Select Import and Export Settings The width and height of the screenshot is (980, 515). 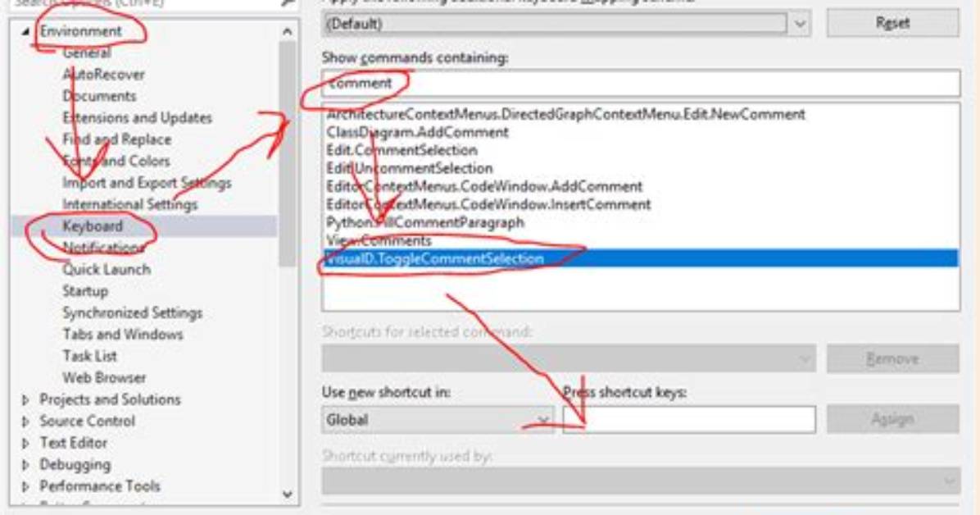(x=147, y=183)
